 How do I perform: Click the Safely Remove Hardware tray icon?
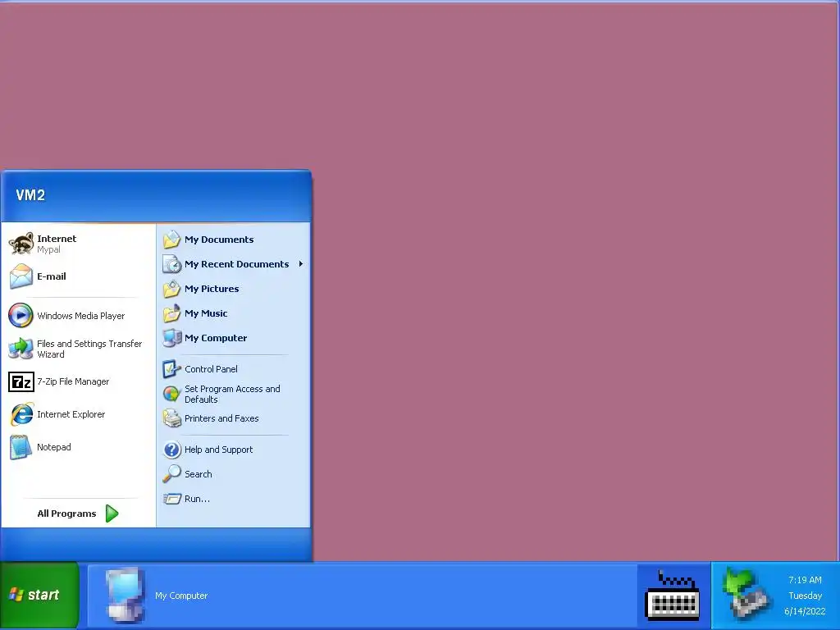tap(746, 595)
